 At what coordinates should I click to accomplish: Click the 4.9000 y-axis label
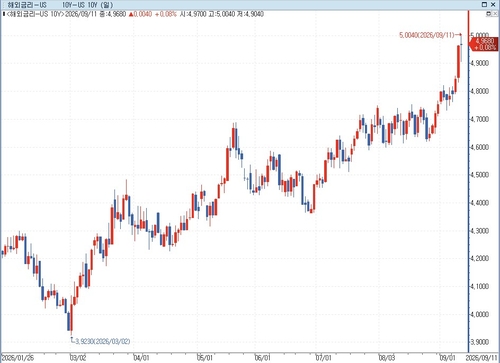pyautogui.click(x=479, y=63)
